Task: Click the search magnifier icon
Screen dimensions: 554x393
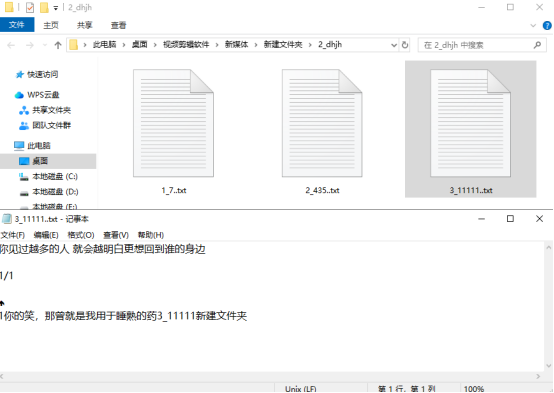Action: pyautogui.click(x=537, y=45)
